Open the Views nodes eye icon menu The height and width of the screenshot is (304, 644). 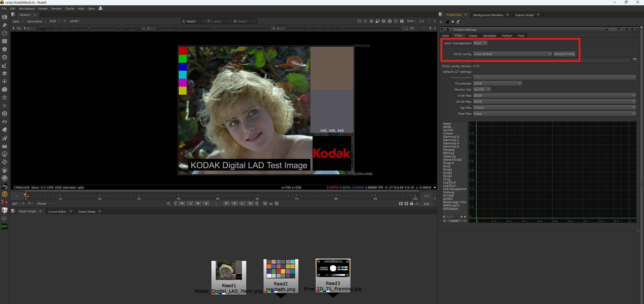point(5,122)
